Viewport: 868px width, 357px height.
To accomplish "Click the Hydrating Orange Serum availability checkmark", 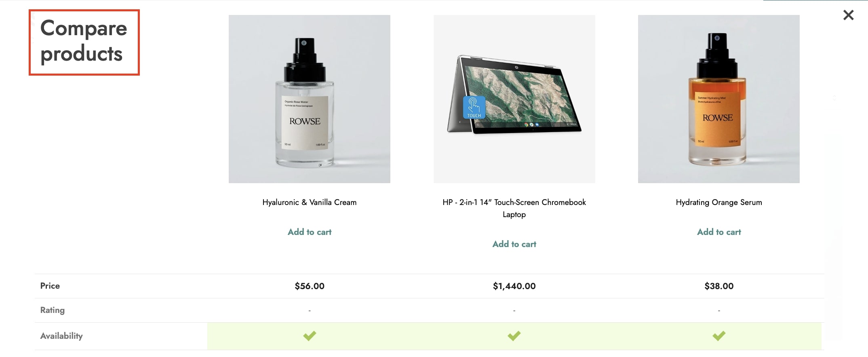I will point(719,336).
